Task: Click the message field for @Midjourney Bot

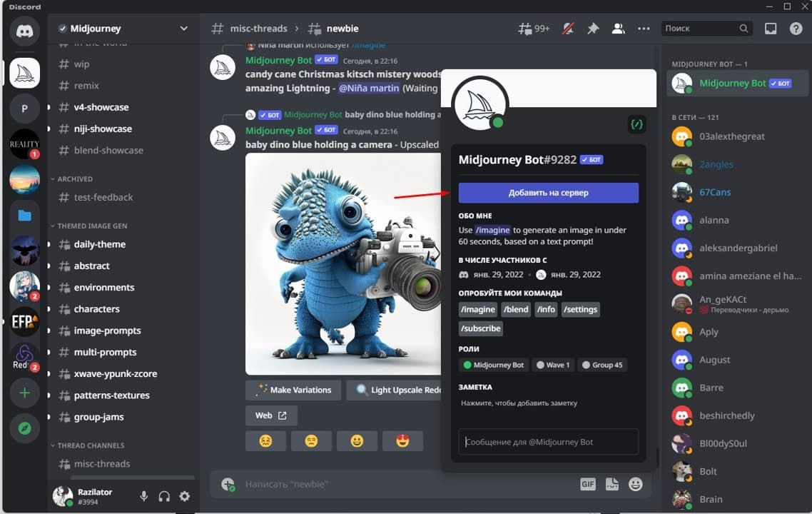Action: point(549,442)
